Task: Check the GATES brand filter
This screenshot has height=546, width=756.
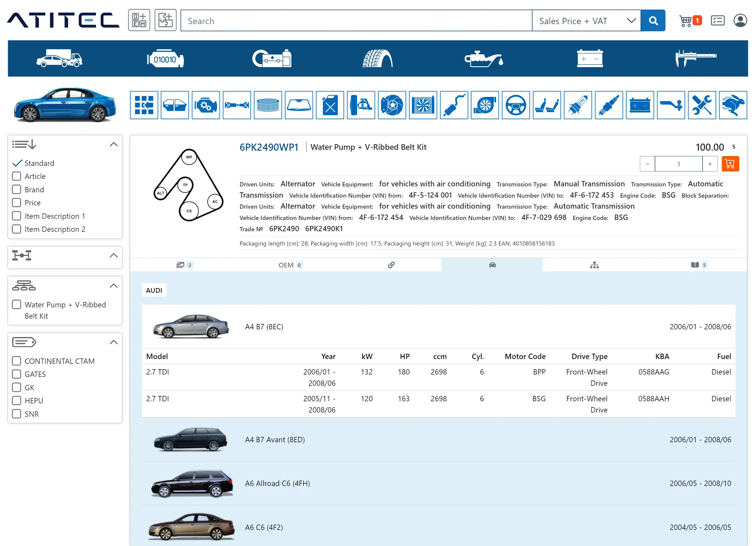Action: pos(17,374)
